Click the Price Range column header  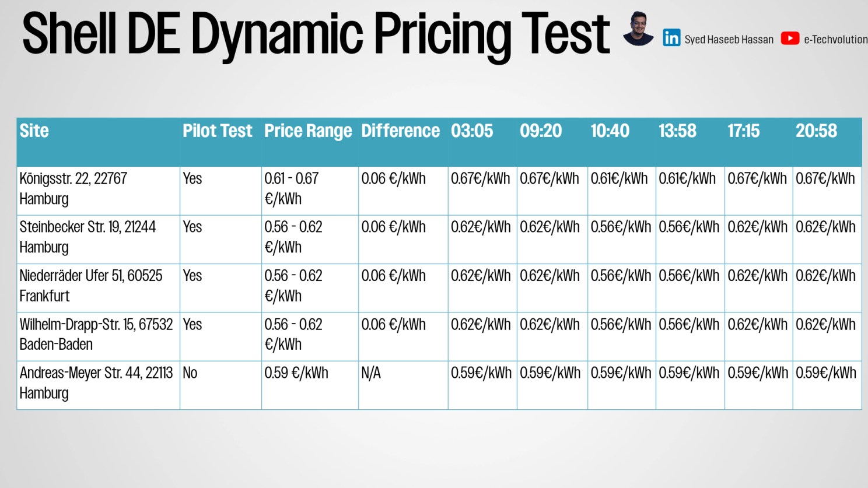pos(308,131)
